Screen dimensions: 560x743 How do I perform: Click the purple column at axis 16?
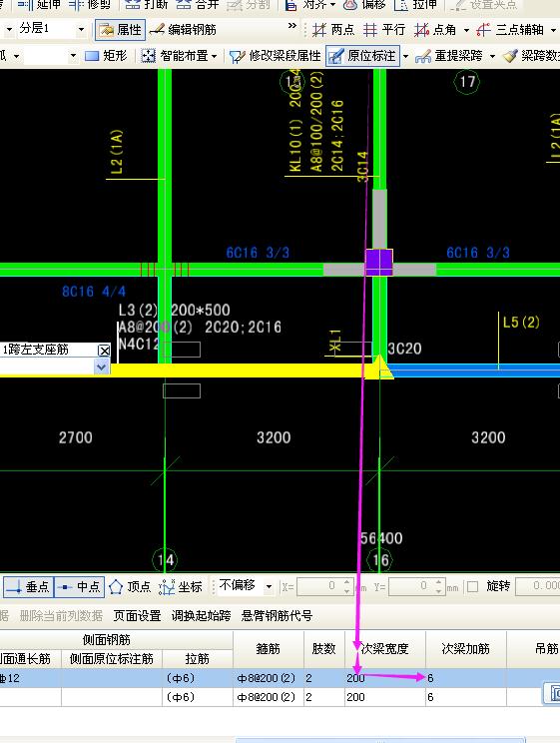click(x=378, y=262)
